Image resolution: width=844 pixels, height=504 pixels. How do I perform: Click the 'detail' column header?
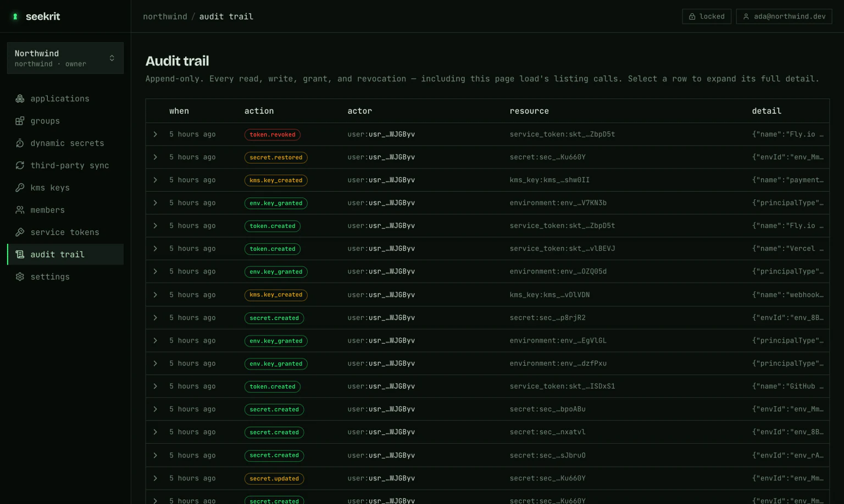click(767, 111)
